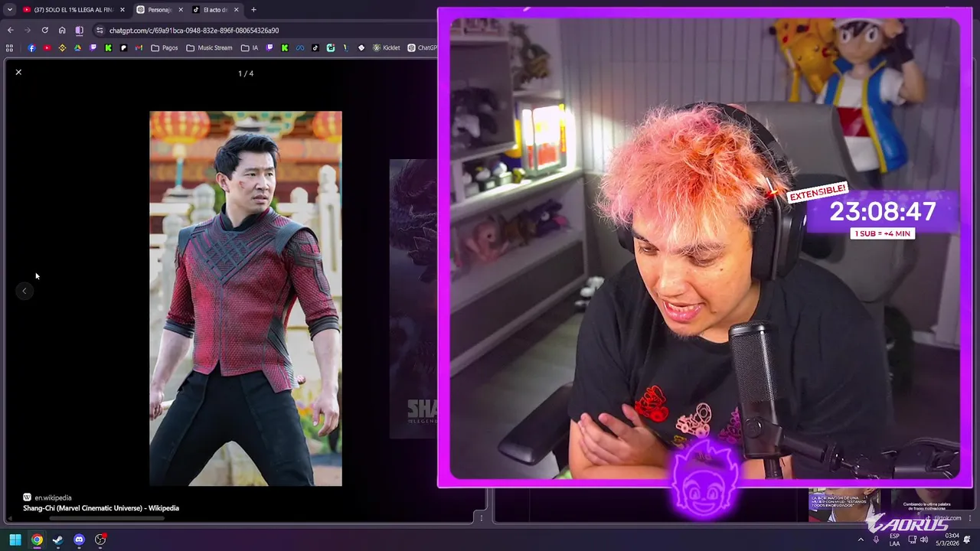Focus the chatgpt.com address bar URL

click(194, 31)
